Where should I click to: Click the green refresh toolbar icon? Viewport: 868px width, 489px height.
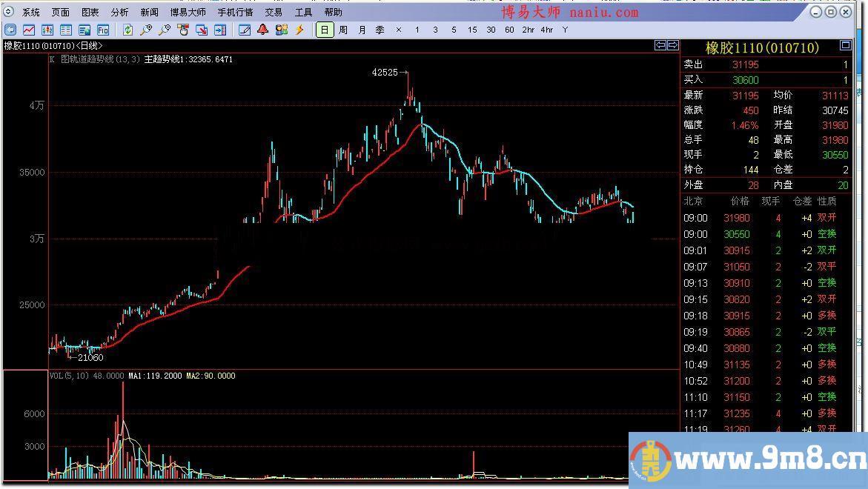coord(127,30)
